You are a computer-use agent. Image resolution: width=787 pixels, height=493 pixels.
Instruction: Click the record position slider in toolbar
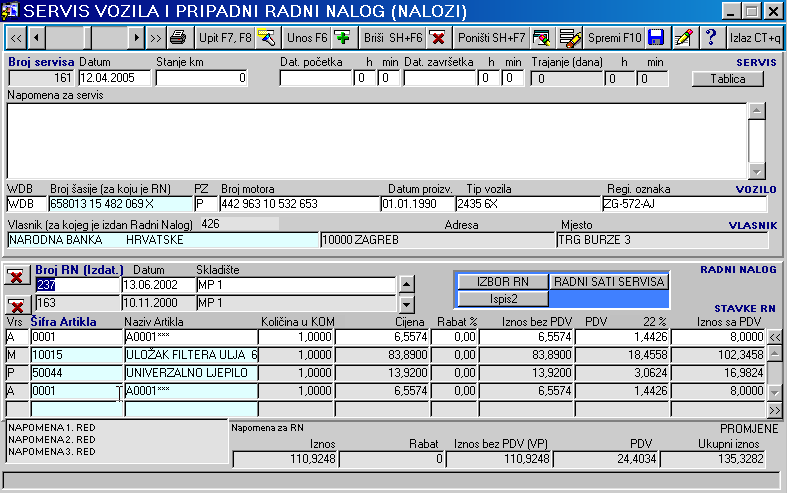click(x=86, y=38)
